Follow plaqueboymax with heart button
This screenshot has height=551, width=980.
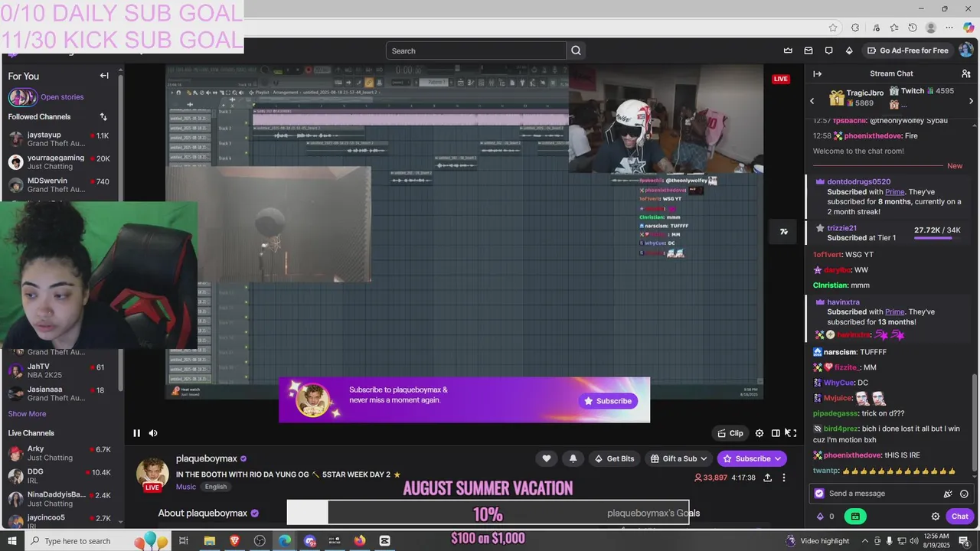[547, 458]
